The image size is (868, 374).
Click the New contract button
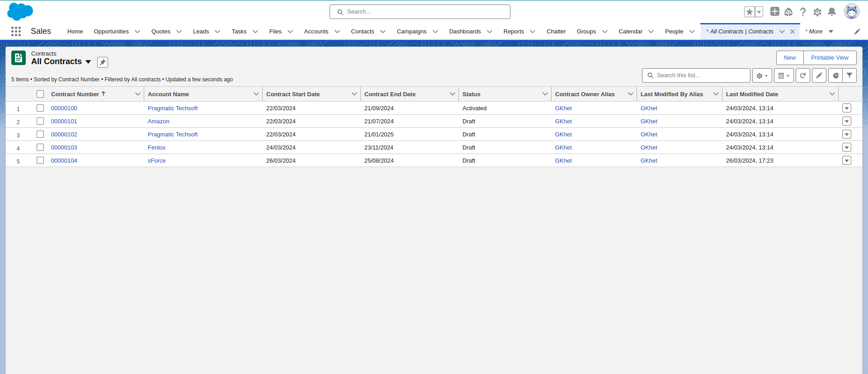pos(790,58)
